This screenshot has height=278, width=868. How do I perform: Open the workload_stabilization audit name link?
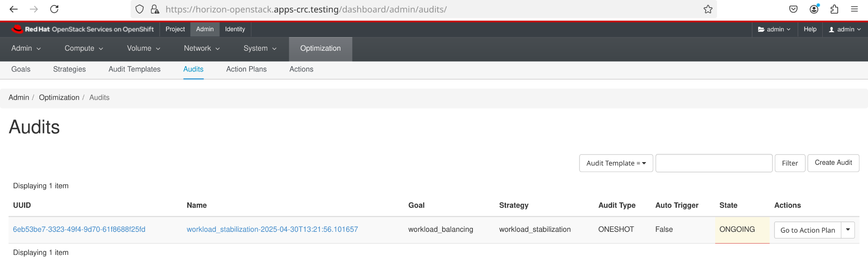click(x=272, y=230)
